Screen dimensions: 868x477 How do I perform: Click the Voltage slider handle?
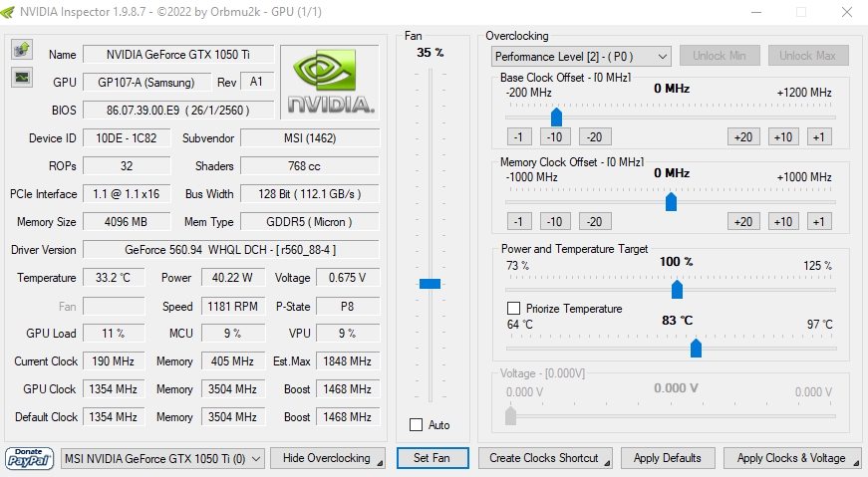coord(510,415)
